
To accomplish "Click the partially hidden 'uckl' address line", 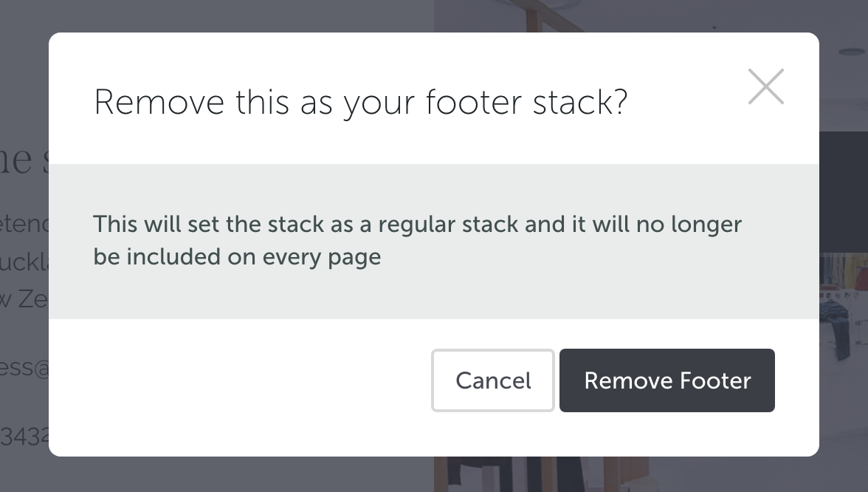I will click(x=24, y=262).
